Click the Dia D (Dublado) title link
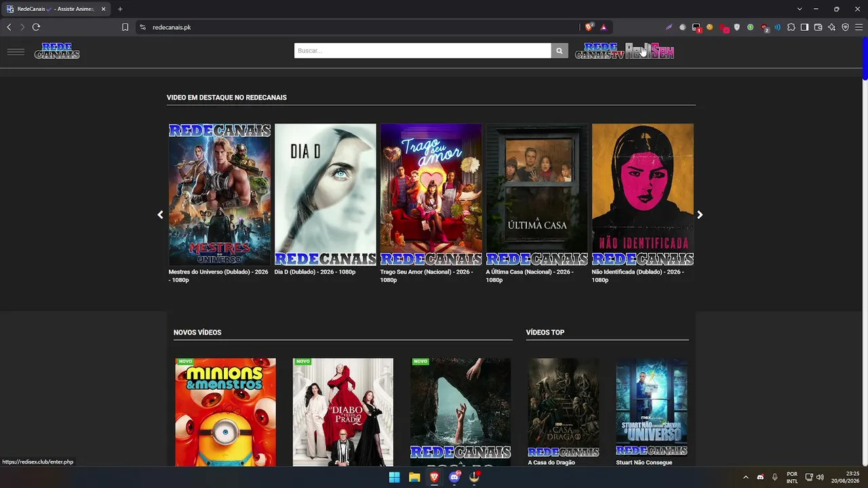Image resolution: width=868 pixels, height=488 pixels. point(315,272)
